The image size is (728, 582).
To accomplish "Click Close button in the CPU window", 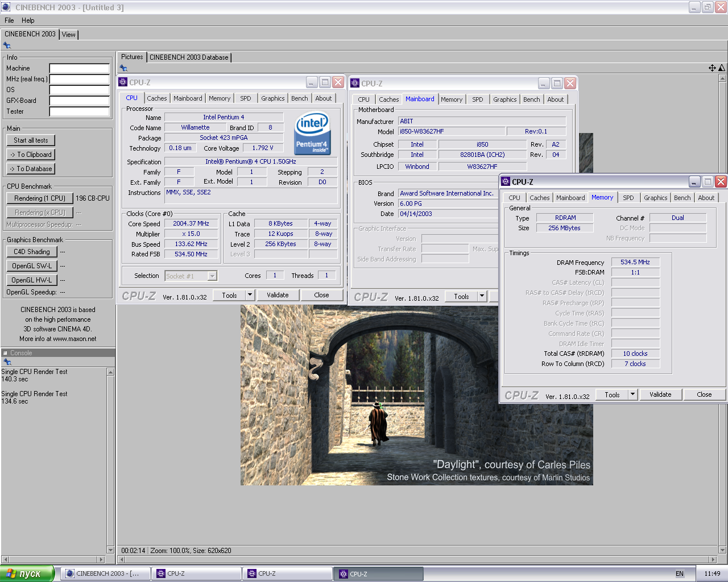I will (321, 295).
